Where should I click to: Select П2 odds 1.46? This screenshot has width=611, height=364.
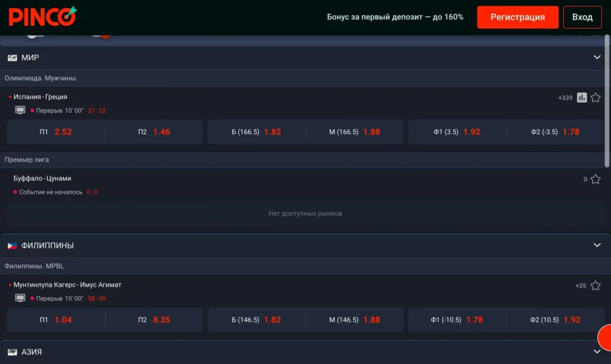pos(154,132)
